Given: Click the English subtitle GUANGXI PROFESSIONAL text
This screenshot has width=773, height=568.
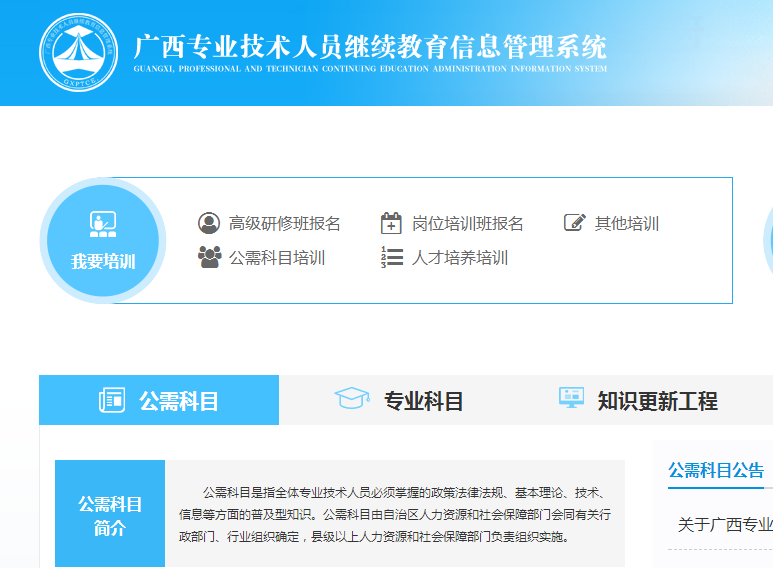Looking at the screenshot, I should click(x=370, y=69).
